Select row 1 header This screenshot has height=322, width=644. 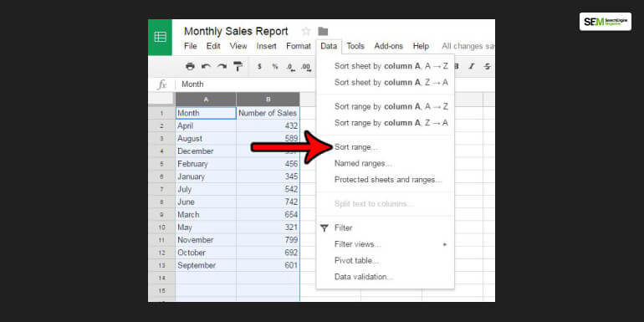[x=161, y=114]
